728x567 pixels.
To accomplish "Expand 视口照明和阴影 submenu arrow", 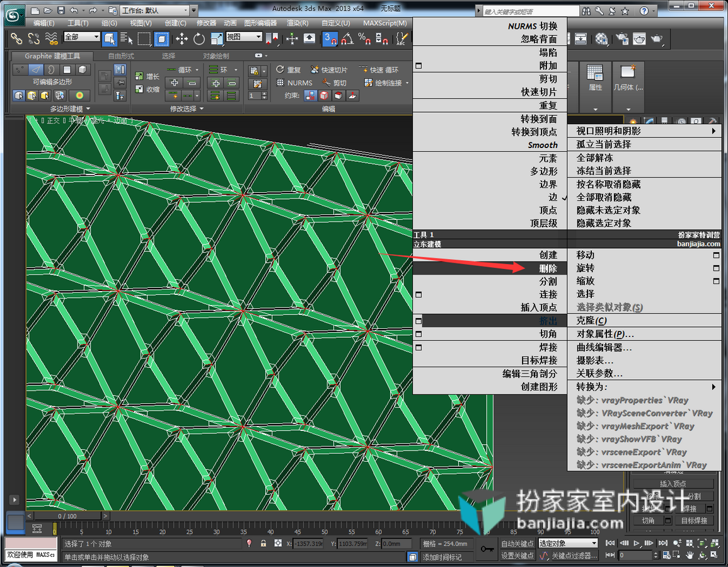I will click(x=714, y=131).
